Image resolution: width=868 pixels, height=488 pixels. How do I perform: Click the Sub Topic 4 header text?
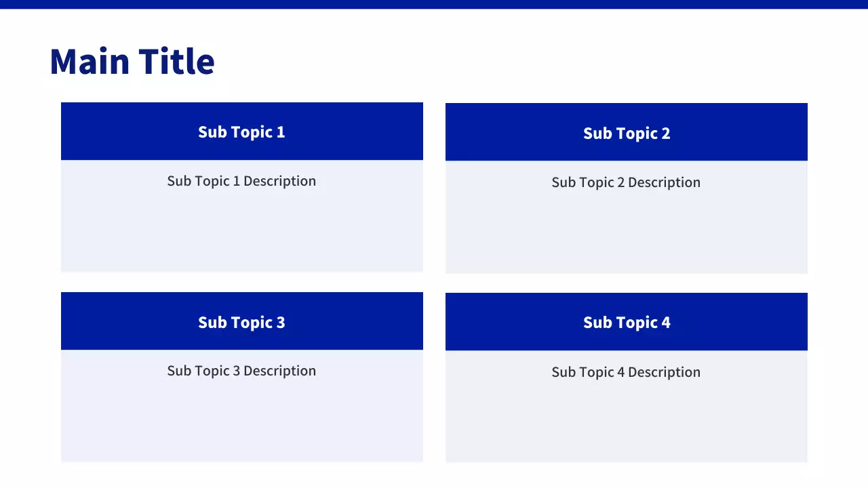pyautogui.click(x=627, y=323)
